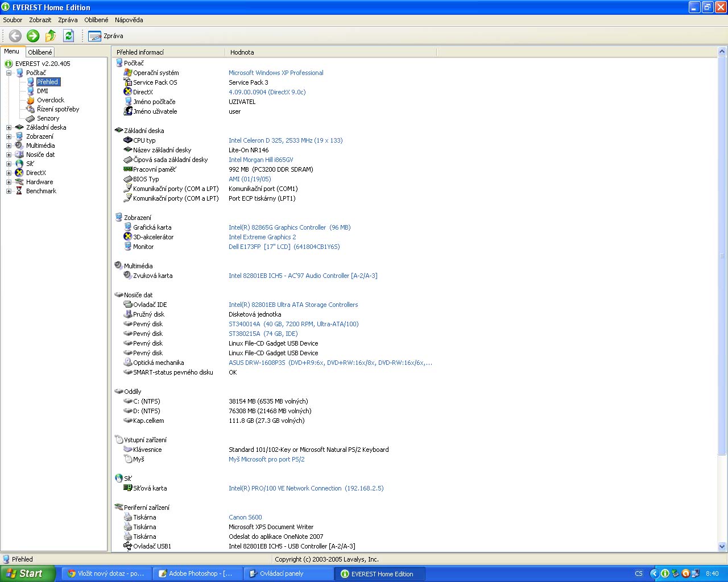Click the scroll up arrow of the list
The image size is (728, 582).
click(722, 52)
